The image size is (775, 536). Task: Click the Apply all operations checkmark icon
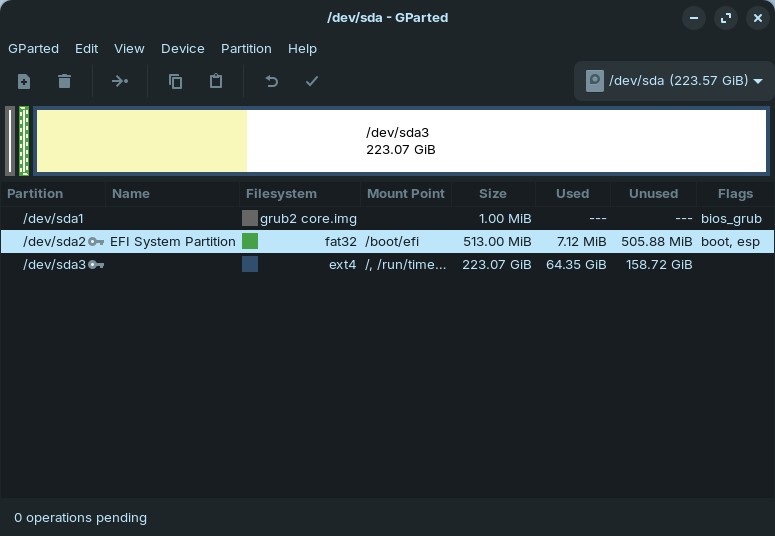(311, 81)
